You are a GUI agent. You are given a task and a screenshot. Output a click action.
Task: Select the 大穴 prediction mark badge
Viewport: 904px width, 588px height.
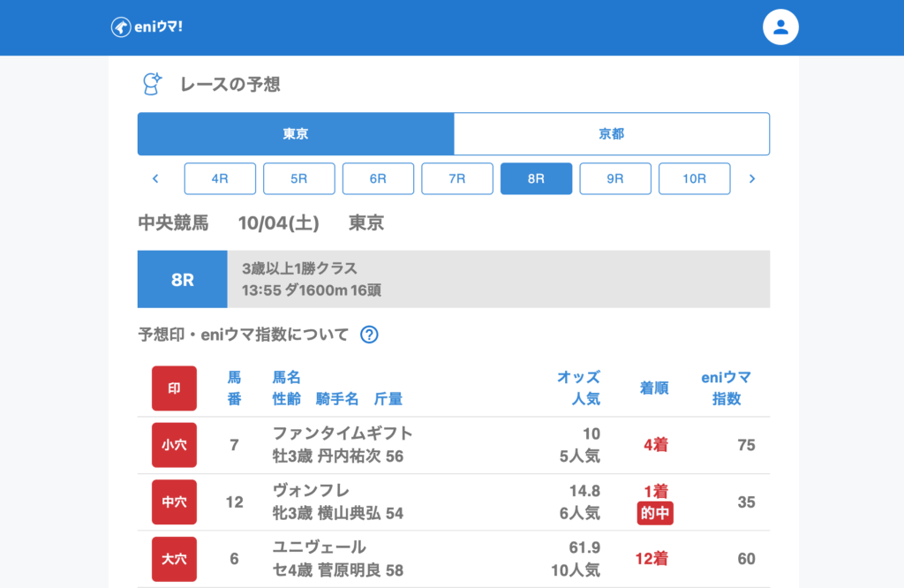[174, 558]
